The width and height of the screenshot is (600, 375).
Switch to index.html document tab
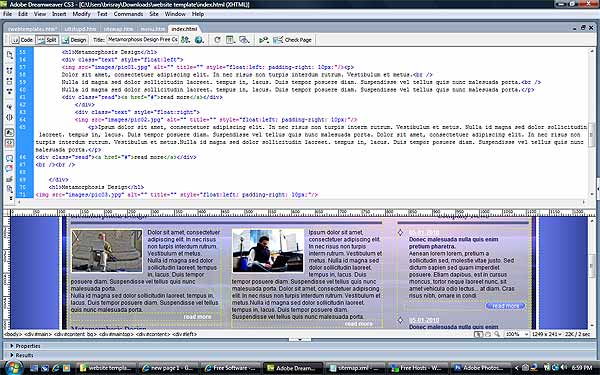click(184, 29)
